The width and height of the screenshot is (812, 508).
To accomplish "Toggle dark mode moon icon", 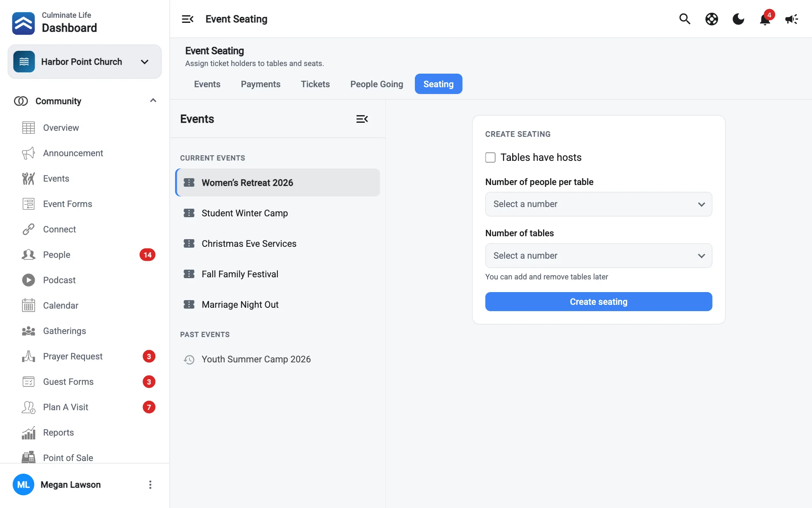I will point(738,19).
